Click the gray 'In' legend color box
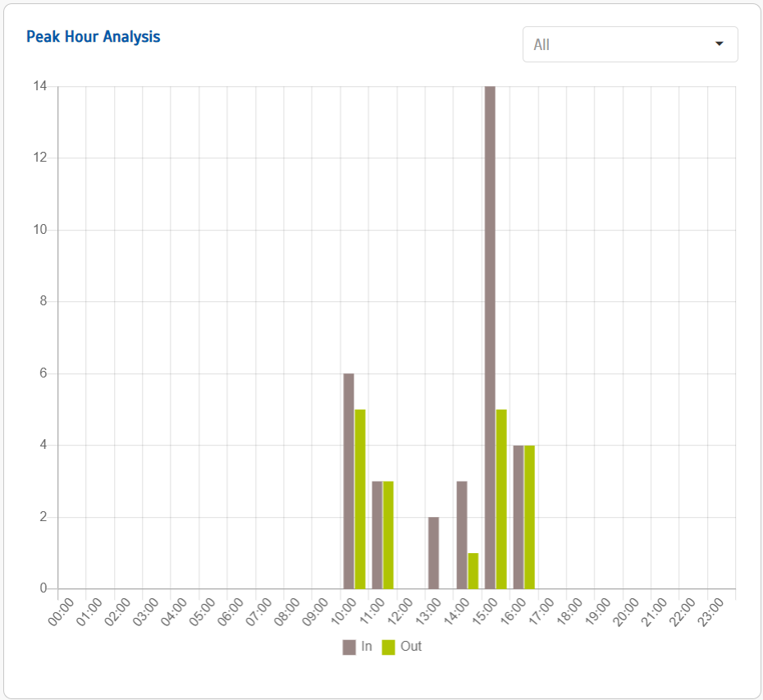Image resolution: width=763 pixels, height=700 pixels. pyautogui.click(x=350, y=647)
